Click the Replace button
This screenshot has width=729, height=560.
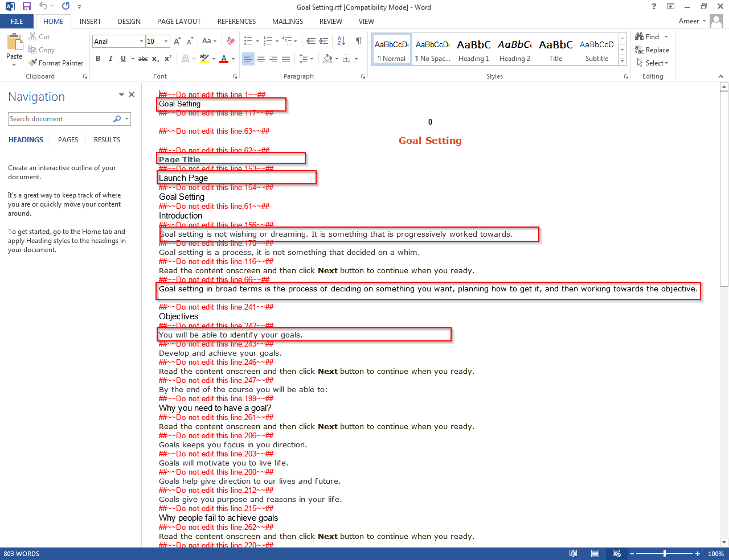point(652,50)
